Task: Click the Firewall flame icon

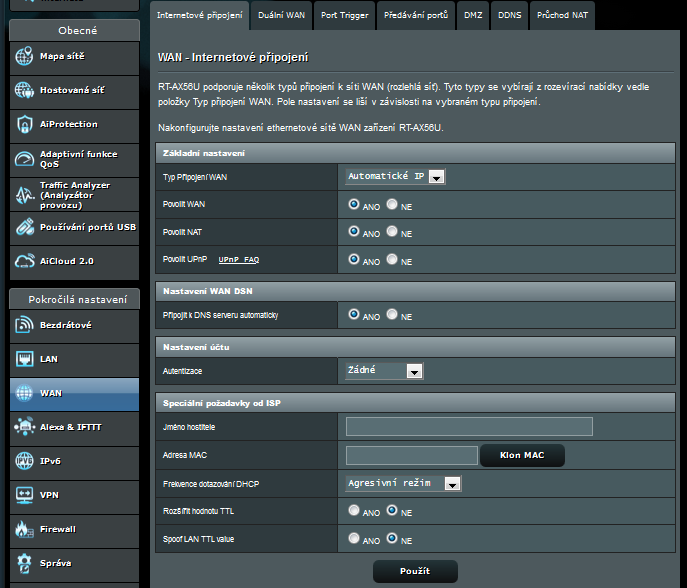Action: tap(24, 529)
